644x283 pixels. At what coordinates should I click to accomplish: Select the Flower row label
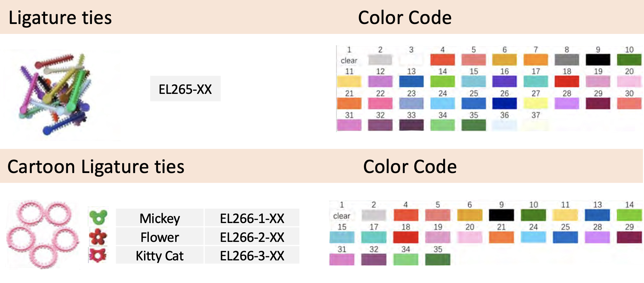pos(159,237)
